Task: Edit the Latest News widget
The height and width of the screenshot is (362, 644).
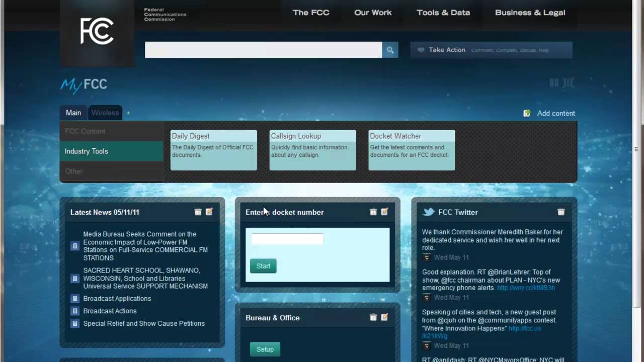Action: [x=209, y=212]
